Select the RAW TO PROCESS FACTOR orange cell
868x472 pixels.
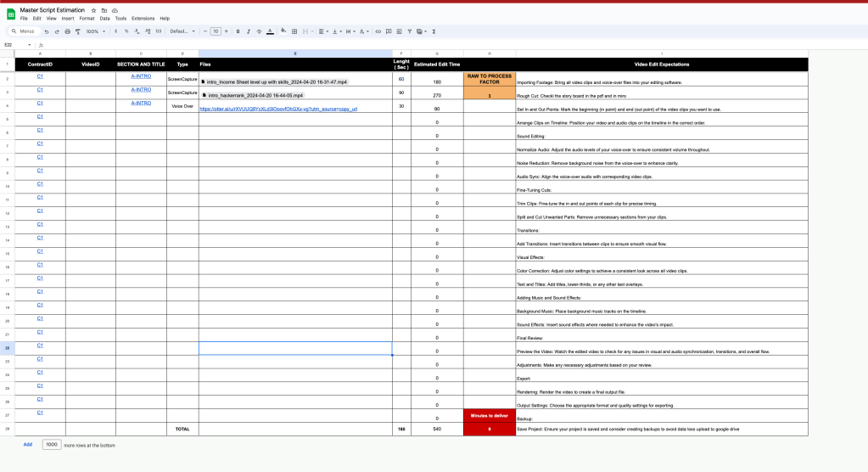[490, 79]
